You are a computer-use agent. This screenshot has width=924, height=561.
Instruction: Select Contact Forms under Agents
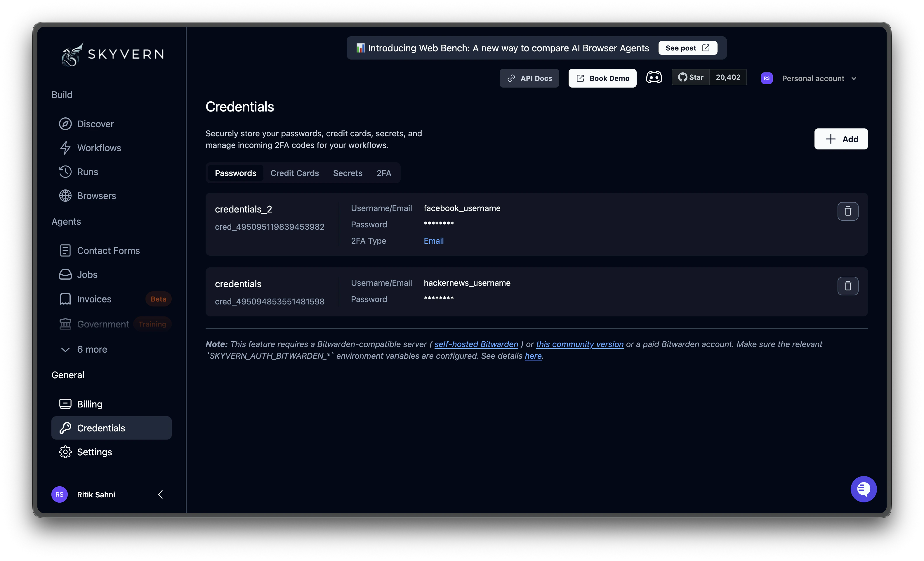108,250
